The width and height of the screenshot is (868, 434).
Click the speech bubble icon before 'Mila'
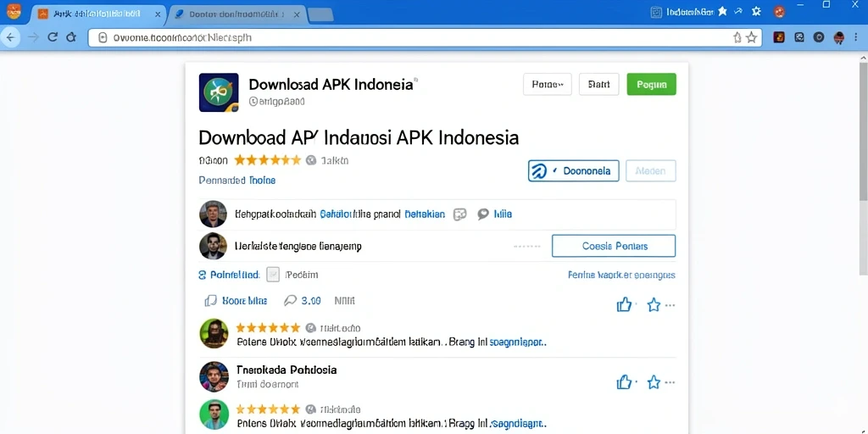[483, 214]
